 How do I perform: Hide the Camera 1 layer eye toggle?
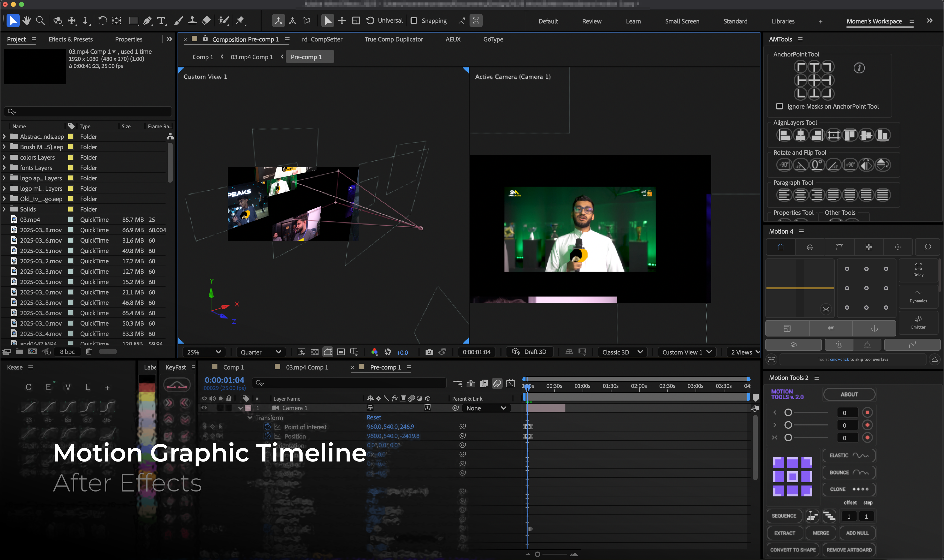point(204,408)
